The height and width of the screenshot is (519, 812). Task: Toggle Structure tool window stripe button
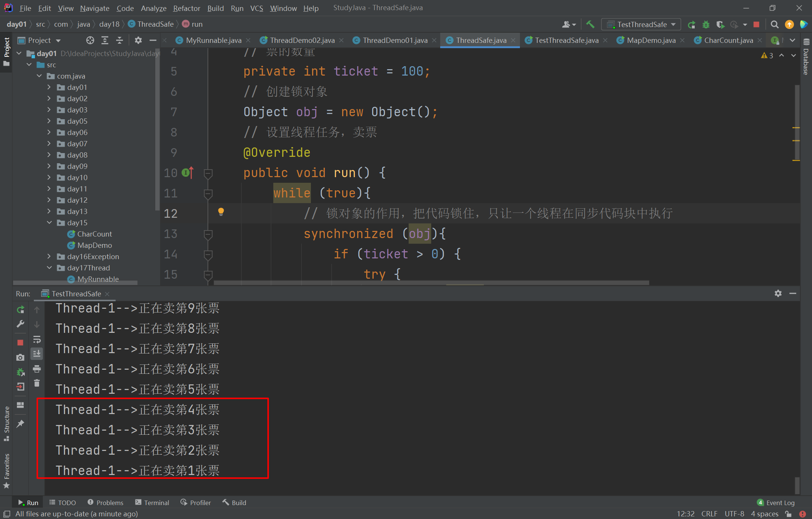[x=6, y=424]
